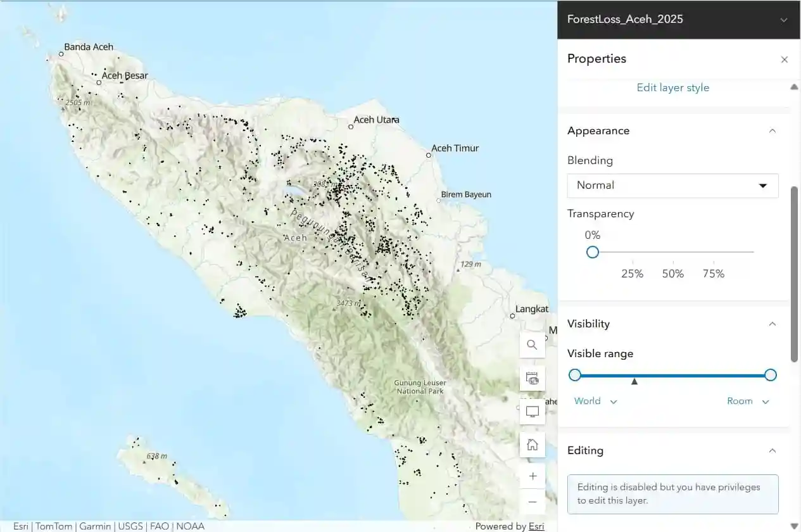
Task: Click the Edit layer style link
Action: tap(672, 87)
